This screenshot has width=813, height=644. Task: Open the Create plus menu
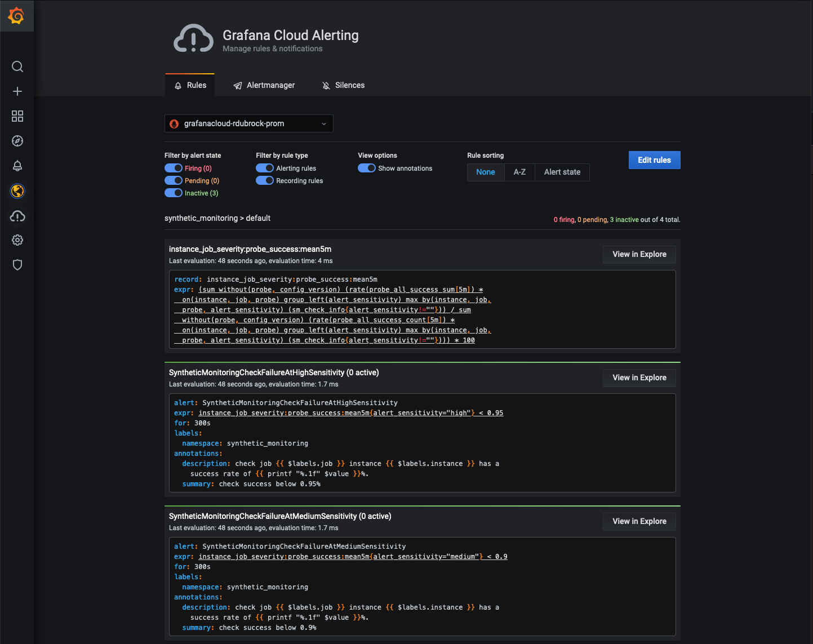(x=17, y=91)
